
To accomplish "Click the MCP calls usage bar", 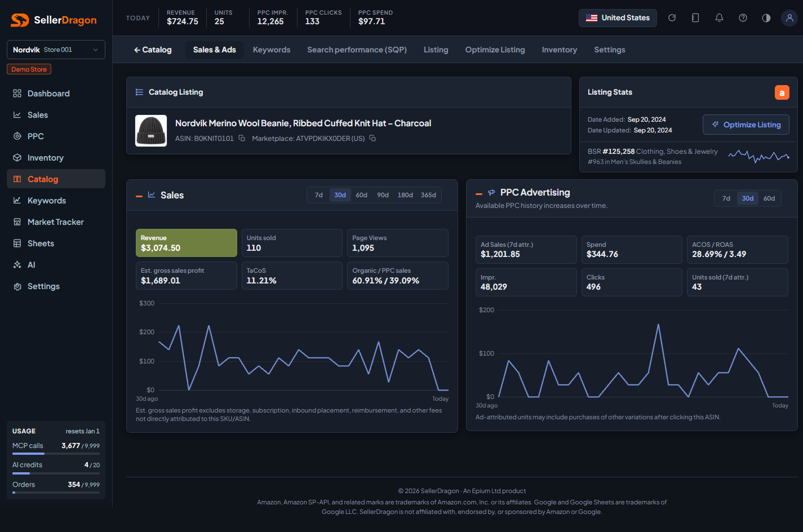I will click(x=56, y=454).
